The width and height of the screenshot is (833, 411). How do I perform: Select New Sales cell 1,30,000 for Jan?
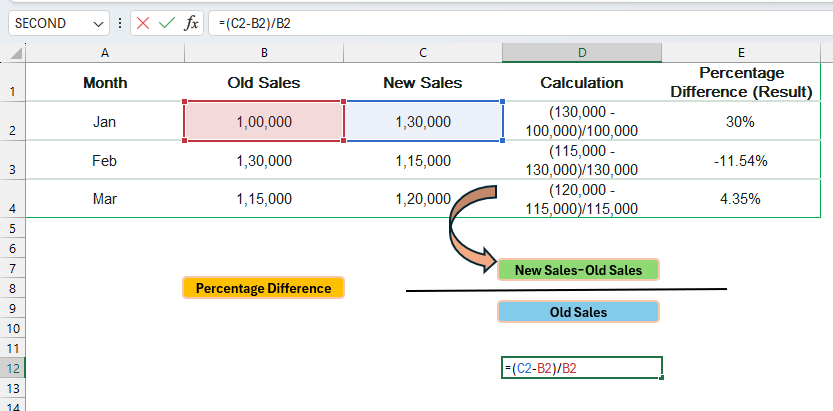(423, 122)
